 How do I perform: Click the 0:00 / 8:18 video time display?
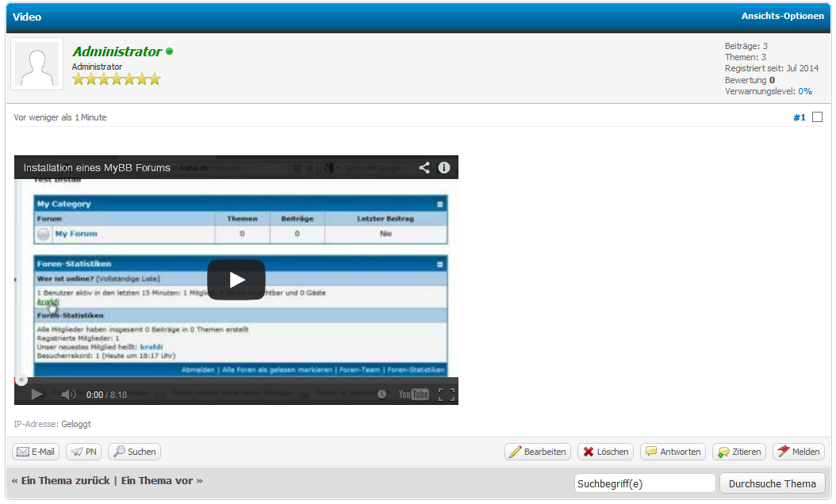(106, 395)
